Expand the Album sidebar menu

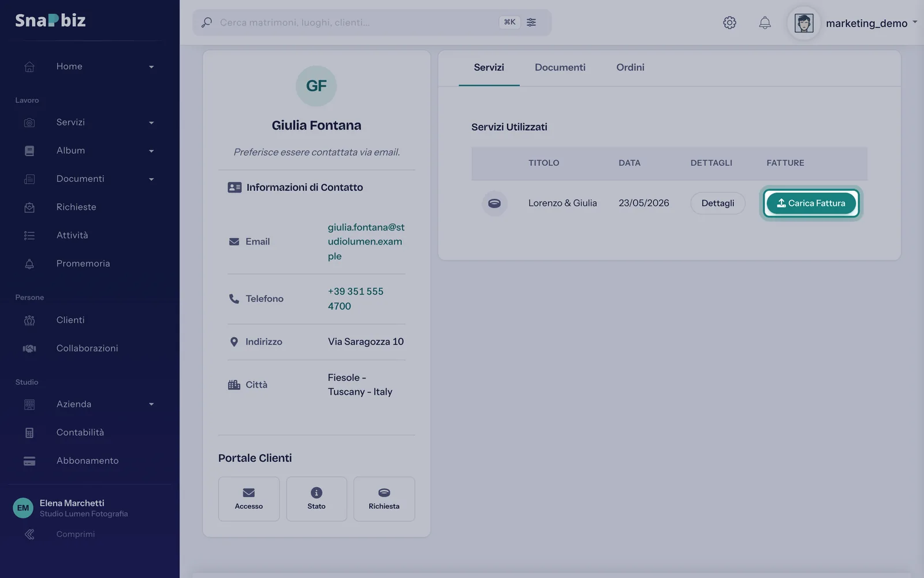pos(151,151)
